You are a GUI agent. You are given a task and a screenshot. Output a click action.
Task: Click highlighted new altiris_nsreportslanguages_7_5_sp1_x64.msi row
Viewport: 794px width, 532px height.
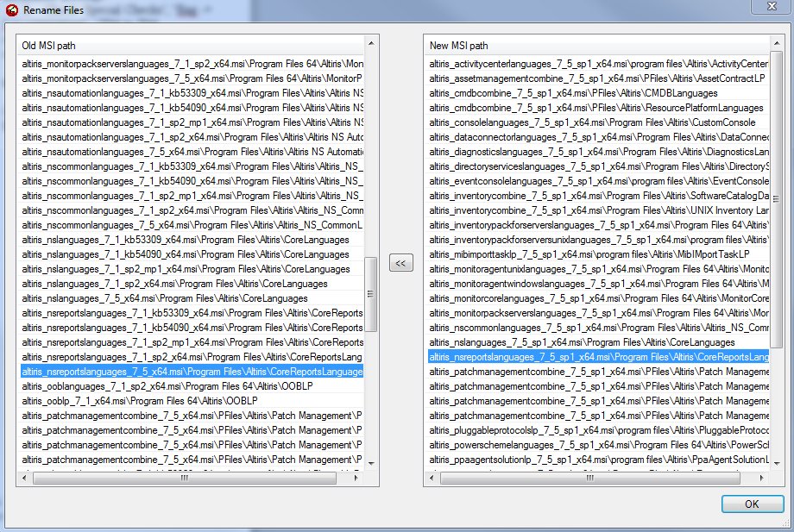pos(599,357)
